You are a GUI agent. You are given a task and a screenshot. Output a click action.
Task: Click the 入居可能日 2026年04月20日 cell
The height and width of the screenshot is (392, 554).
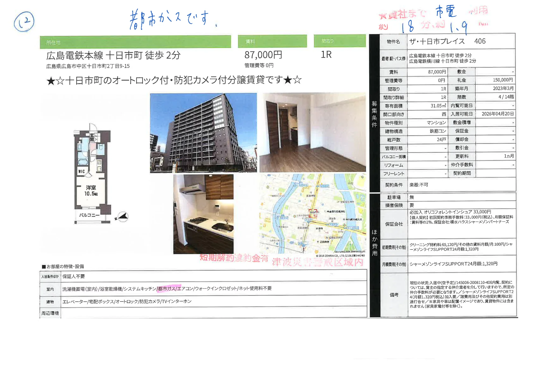497,114
